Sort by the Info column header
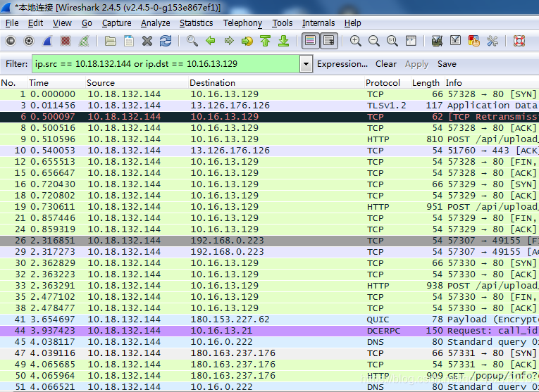Image resolution: width=539 pixels, height=392 pixels. pos(492,83)
